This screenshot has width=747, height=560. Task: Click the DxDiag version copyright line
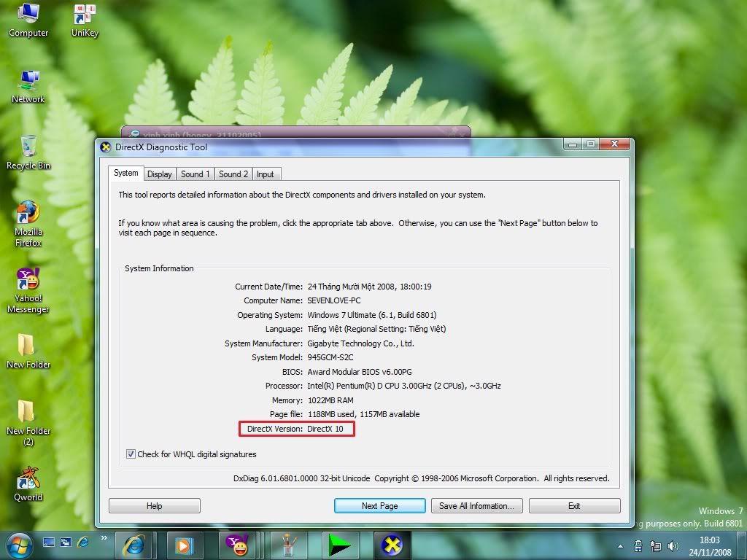point(422,478)
